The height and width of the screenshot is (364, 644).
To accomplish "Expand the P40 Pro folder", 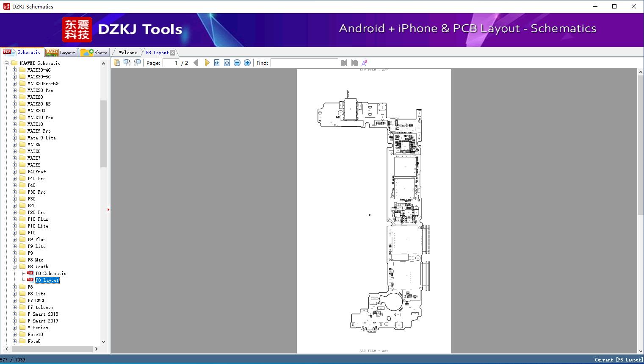I will pyautogui.click(x=14, y=178).
